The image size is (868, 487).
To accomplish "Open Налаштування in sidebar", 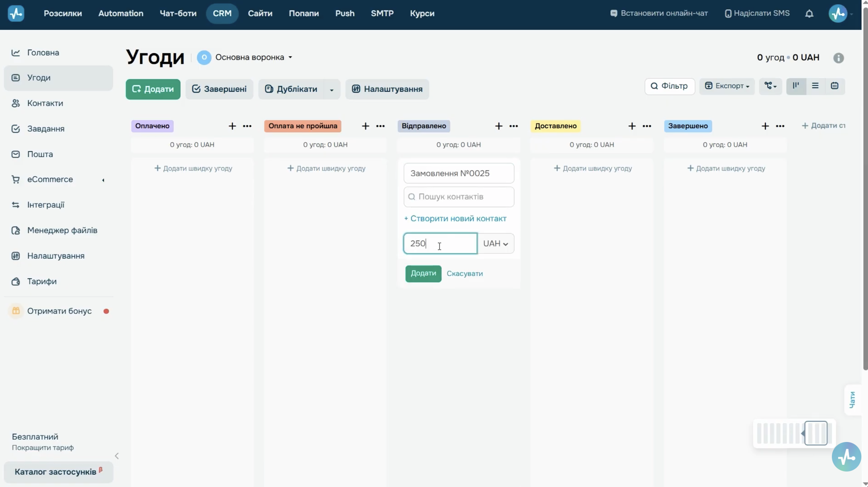I will click(58, 256).
